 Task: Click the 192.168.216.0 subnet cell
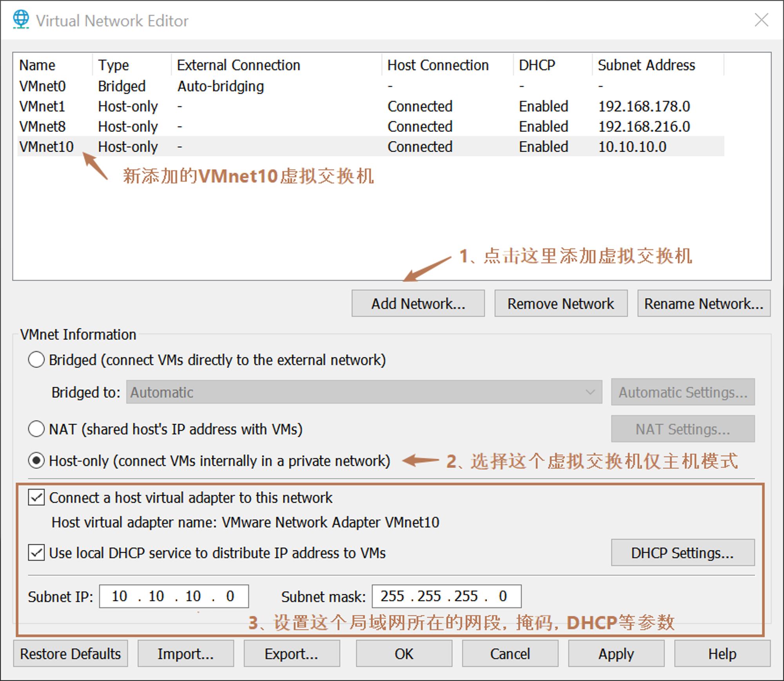[x=644, y=126]
